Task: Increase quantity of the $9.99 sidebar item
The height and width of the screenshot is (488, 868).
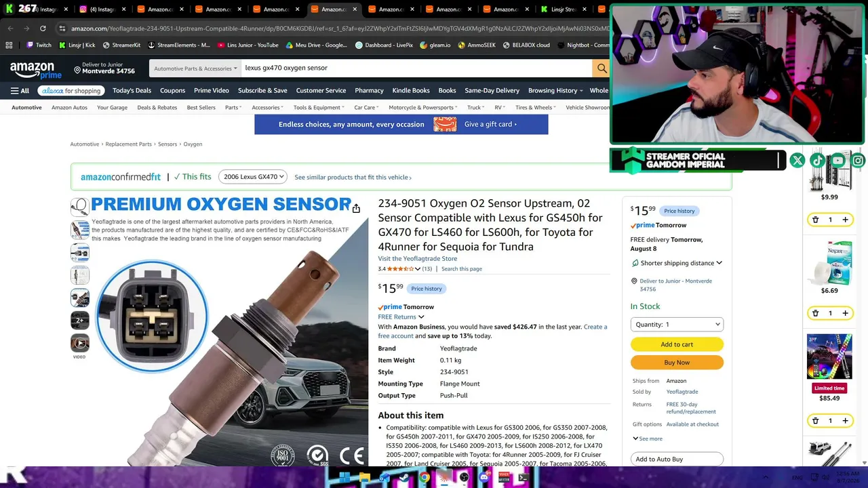Action: (845, 220)
